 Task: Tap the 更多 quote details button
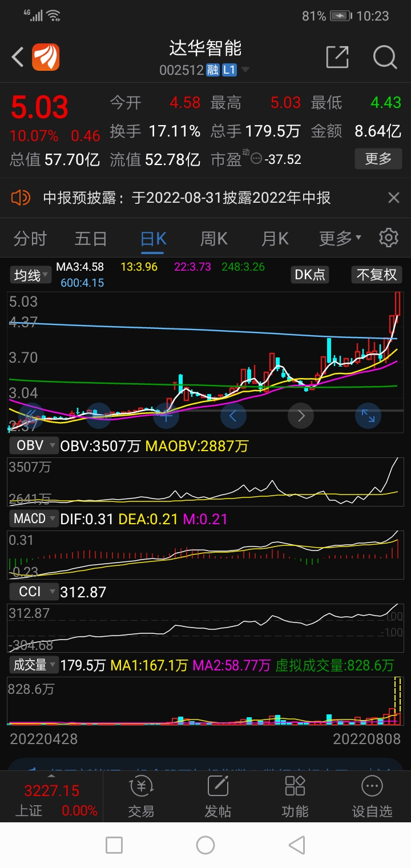pos(378,159)
